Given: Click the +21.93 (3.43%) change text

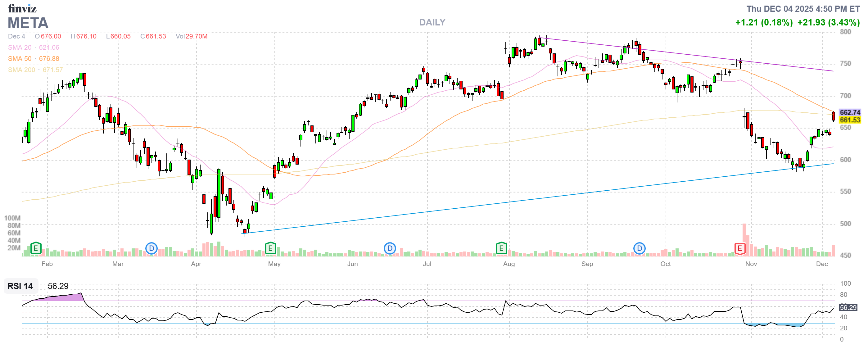Looking at the screenshot, I should point(828,23).
